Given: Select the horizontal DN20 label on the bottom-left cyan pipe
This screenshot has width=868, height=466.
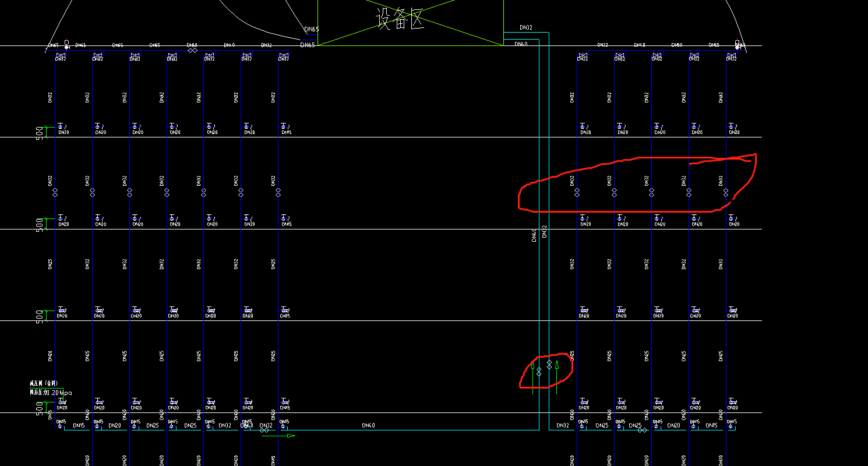Looking at the screenshot, I should click(115, 425).
